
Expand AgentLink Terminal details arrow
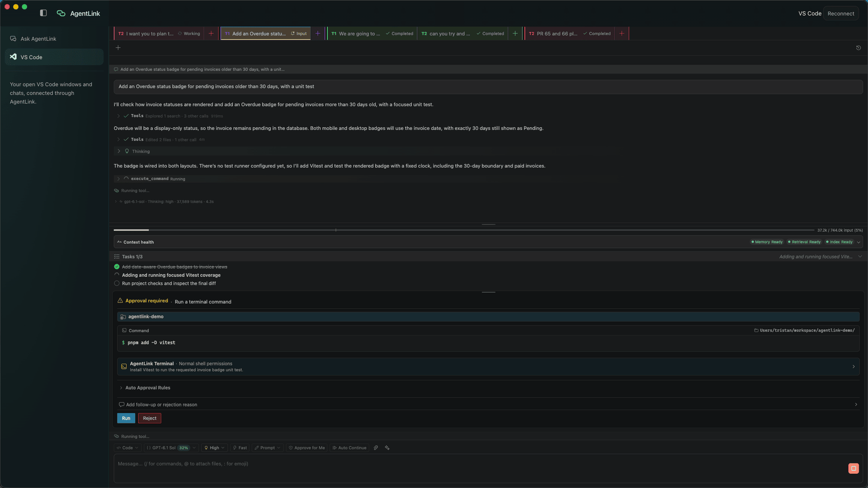(854, 367)
